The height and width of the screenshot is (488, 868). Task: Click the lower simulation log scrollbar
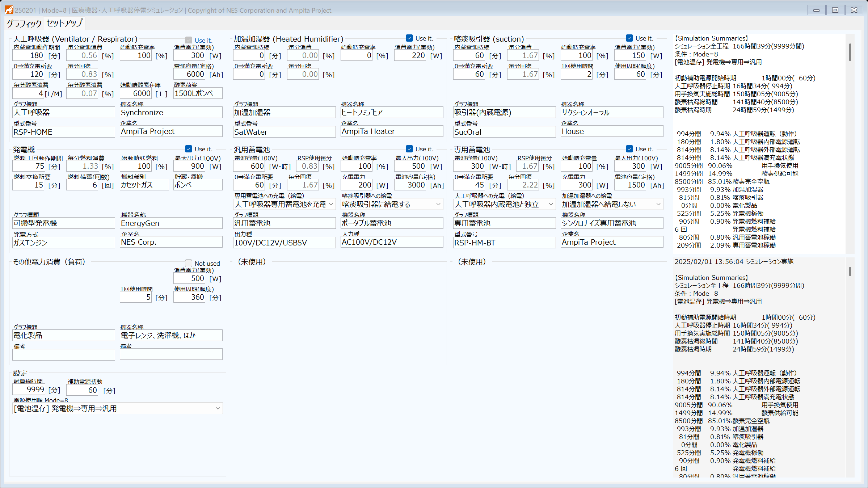tap(850, 272)
